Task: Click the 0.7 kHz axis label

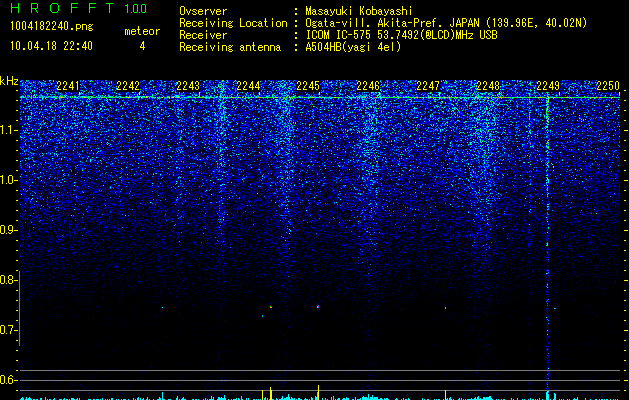Action: (x=7, y=330)
